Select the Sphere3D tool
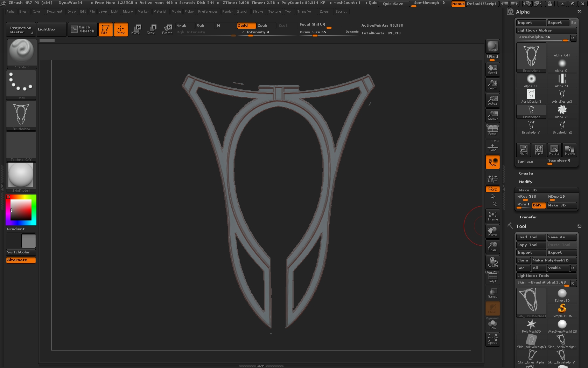Viewport: 588px width, 368px height. 562,295
